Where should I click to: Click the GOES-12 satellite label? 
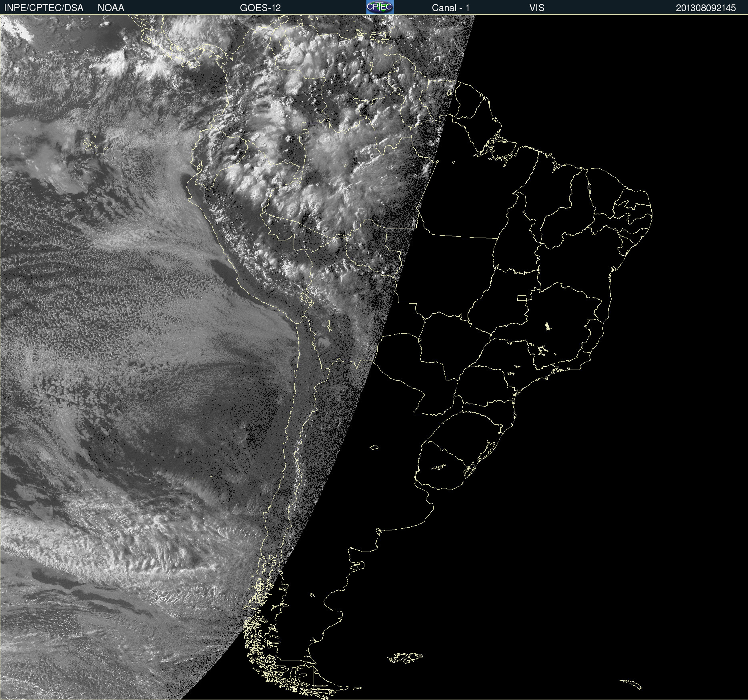point(260,8)
